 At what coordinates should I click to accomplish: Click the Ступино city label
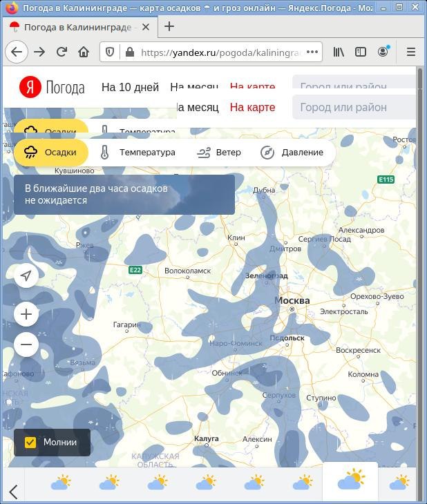coord(321,398)
